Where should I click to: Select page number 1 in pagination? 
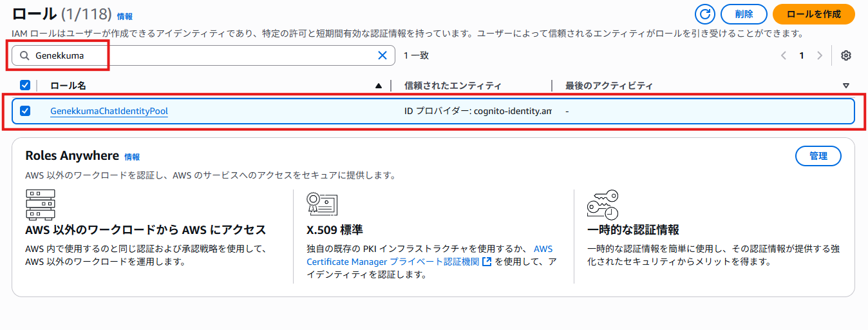(x=802, y=55)
